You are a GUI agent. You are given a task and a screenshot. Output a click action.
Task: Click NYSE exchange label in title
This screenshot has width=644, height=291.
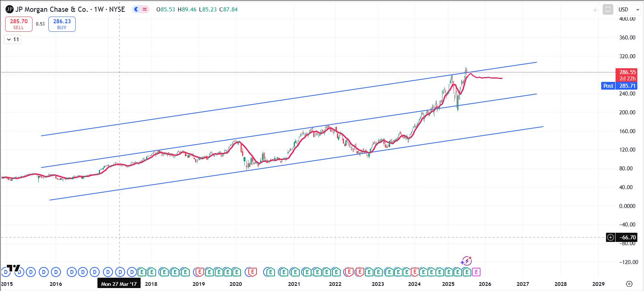pos(117,9)
